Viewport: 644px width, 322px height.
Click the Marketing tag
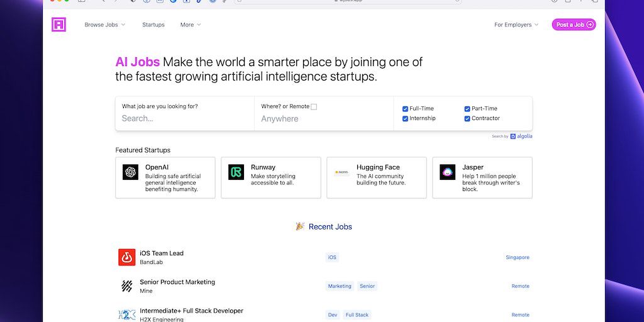[x=340, y=286]
